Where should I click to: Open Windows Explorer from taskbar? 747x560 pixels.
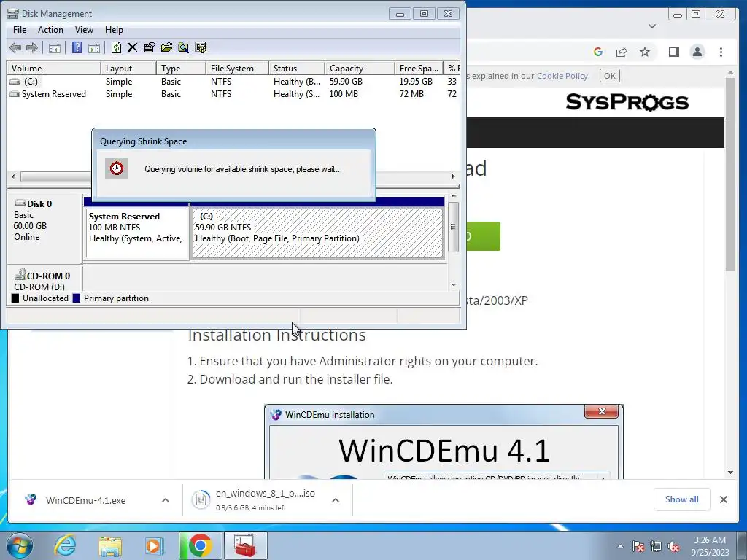click(110, 545)
